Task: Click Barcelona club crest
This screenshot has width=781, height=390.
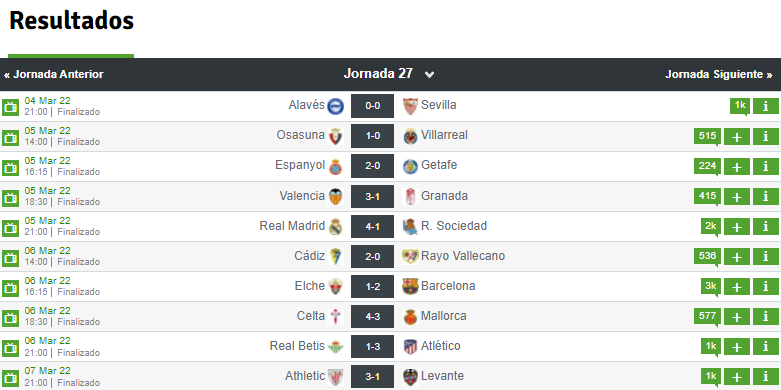Action: click(x=410, y=286)
